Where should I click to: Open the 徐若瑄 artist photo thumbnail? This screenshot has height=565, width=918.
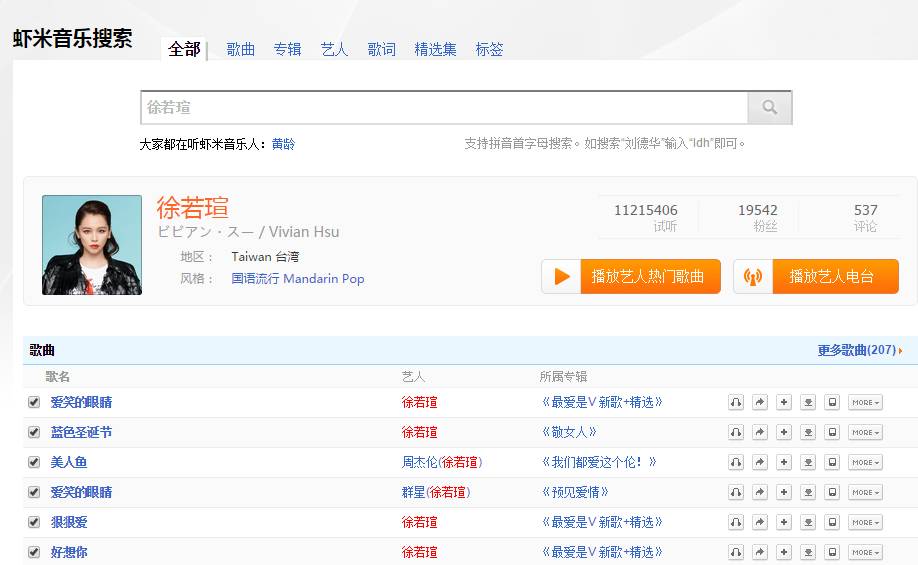pyautogui.click(x=92, y=245)
